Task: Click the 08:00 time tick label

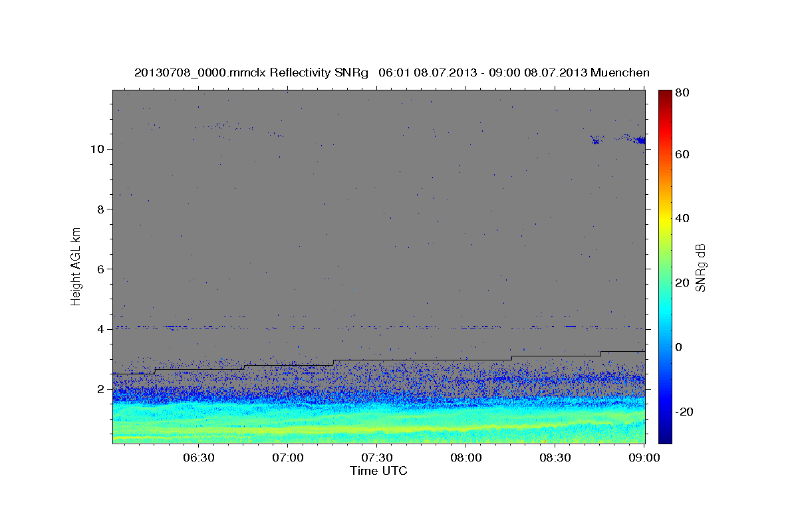Action: coord(466,458)
